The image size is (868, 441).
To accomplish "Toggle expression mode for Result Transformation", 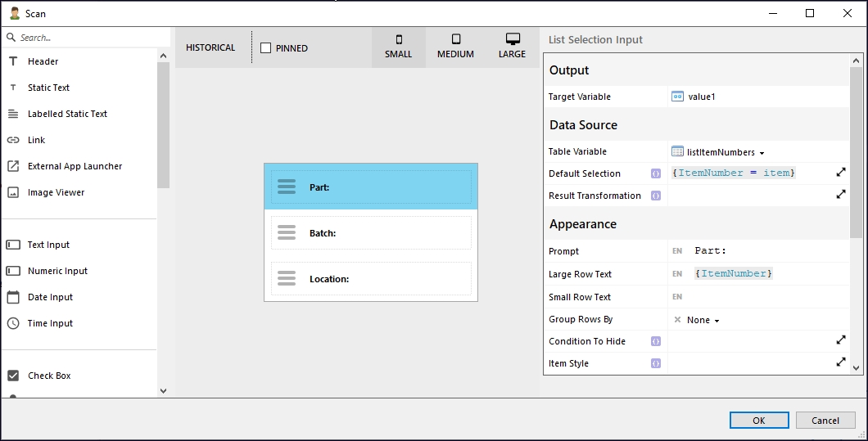I will coord(655,196).
